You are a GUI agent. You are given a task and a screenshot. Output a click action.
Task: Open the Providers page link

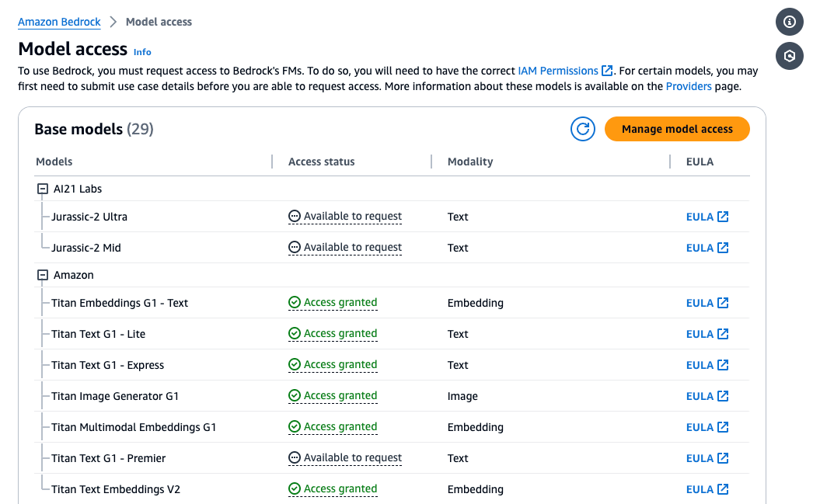pos(689,86)
